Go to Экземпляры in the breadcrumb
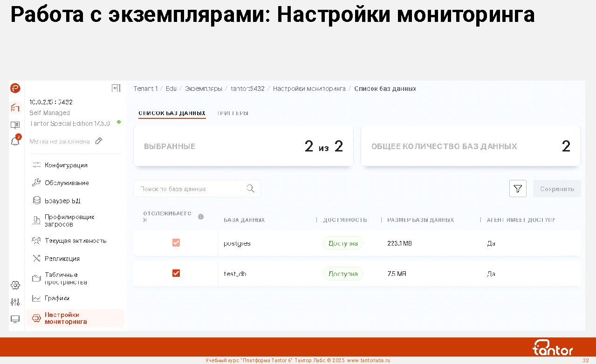The width and height of the screenshot is (596, 364). pos(203,89)
